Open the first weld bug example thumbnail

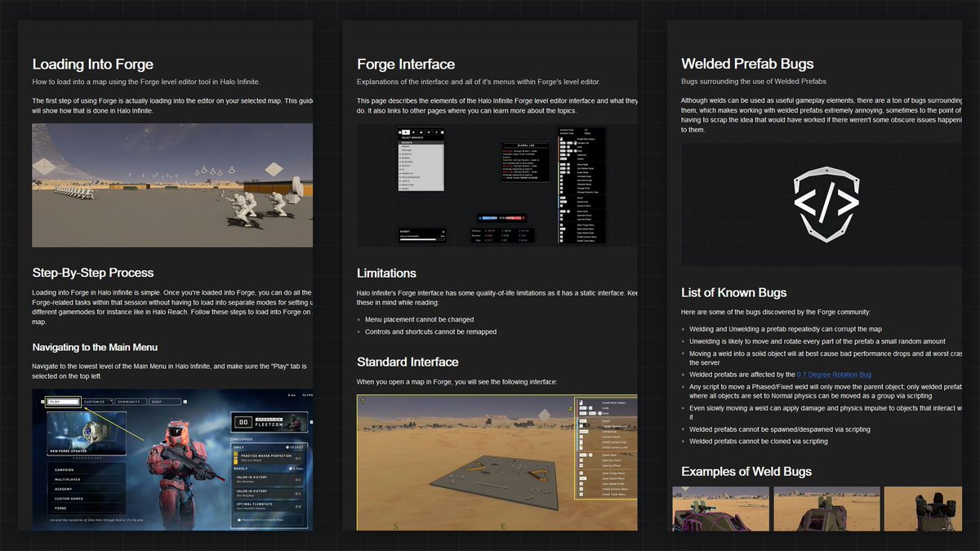[720, 509]
